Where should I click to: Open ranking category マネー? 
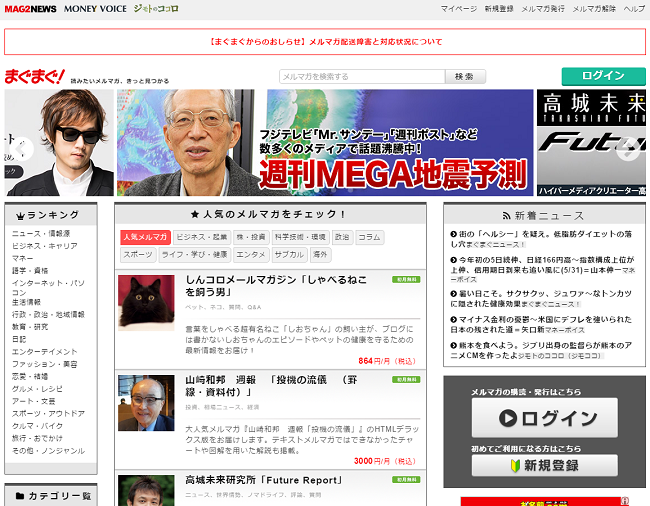pyautogui.click(x=22, y=258)
